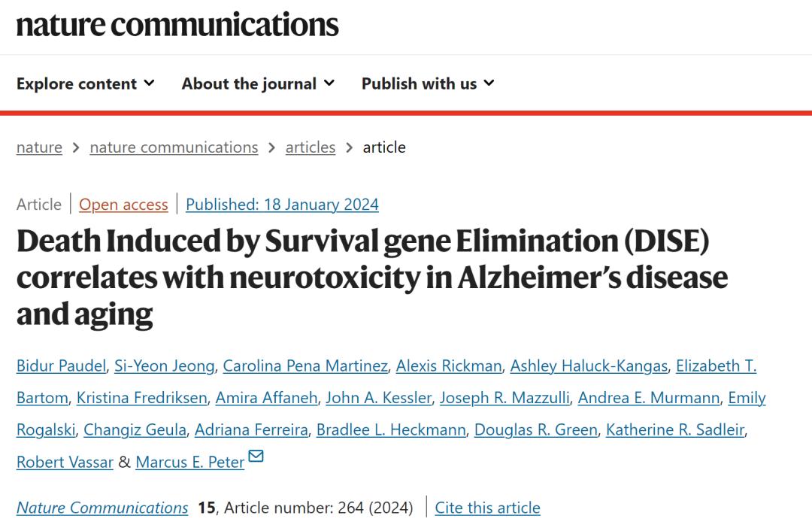Image resolution: width=812 pixels, height=531 pixels.
Task: Open the Published: 18 January 2024 link
Action: (x=282, y=205)
